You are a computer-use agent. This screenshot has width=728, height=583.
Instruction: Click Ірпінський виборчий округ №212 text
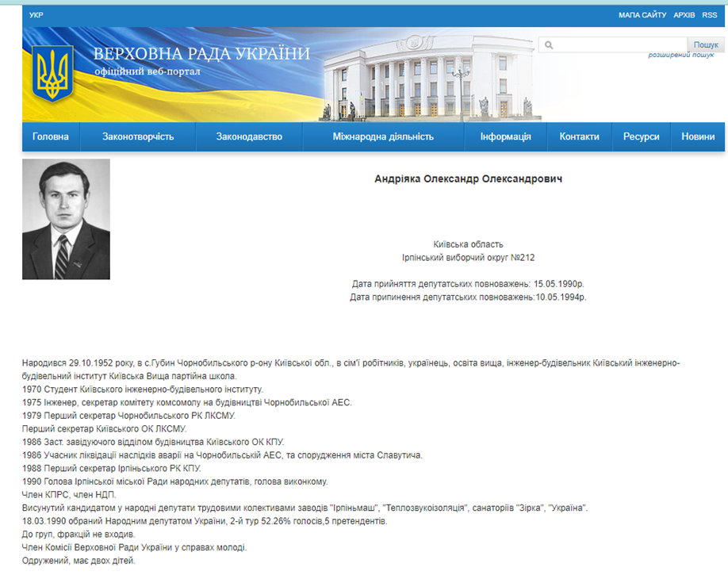469,257
